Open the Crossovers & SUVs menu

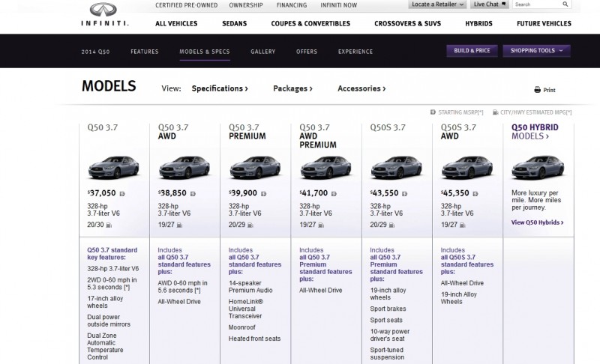click(407, 24)
